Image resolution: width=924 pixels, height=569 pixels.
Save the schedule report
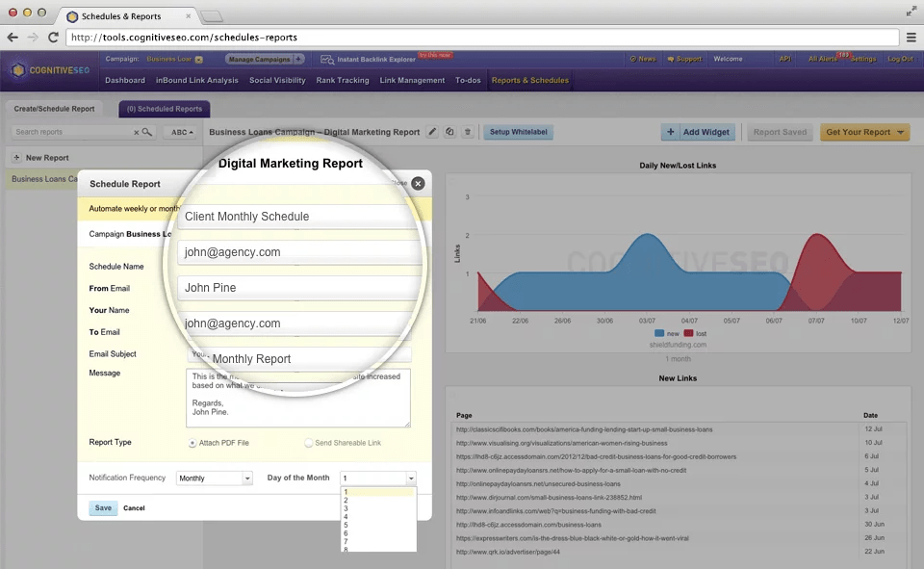[x=103, y=507]
